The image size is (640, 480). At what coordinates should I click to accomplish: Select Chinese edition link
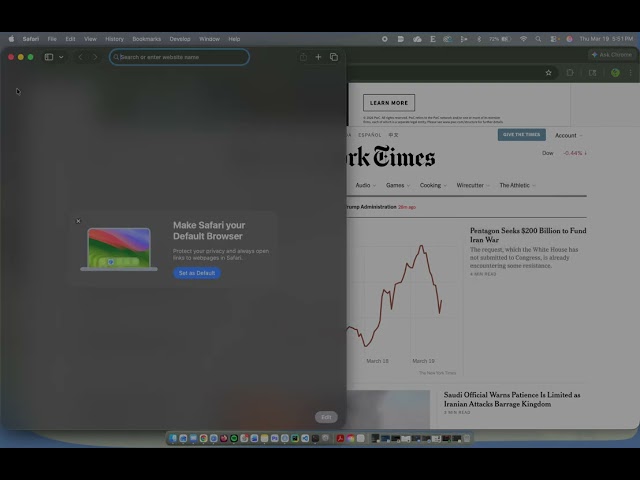point(393,135)
